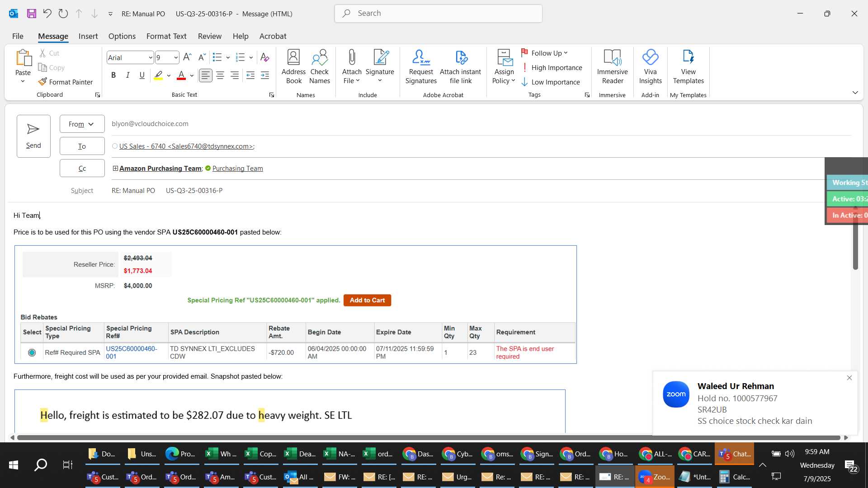Open the Calculator from the taskbar
The height and width of the screenshot is (488, 868).
click(x=734, y=477)
